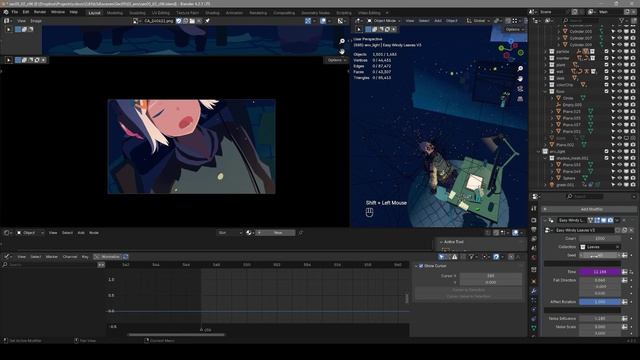The height and width of the screenshot is (360, 640).
Task: Click the purple Time value field
Action: tap(600, 271)
